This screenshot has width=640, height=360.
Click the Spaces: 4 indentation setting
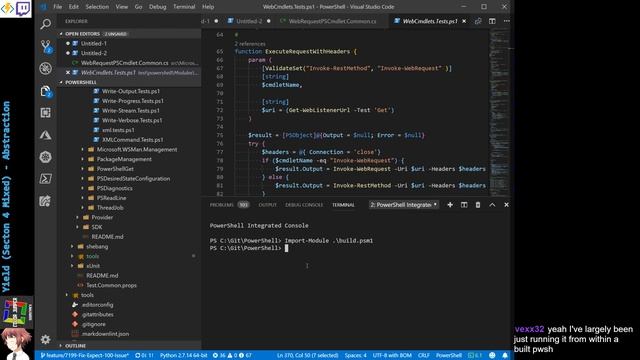coord(356,356)
